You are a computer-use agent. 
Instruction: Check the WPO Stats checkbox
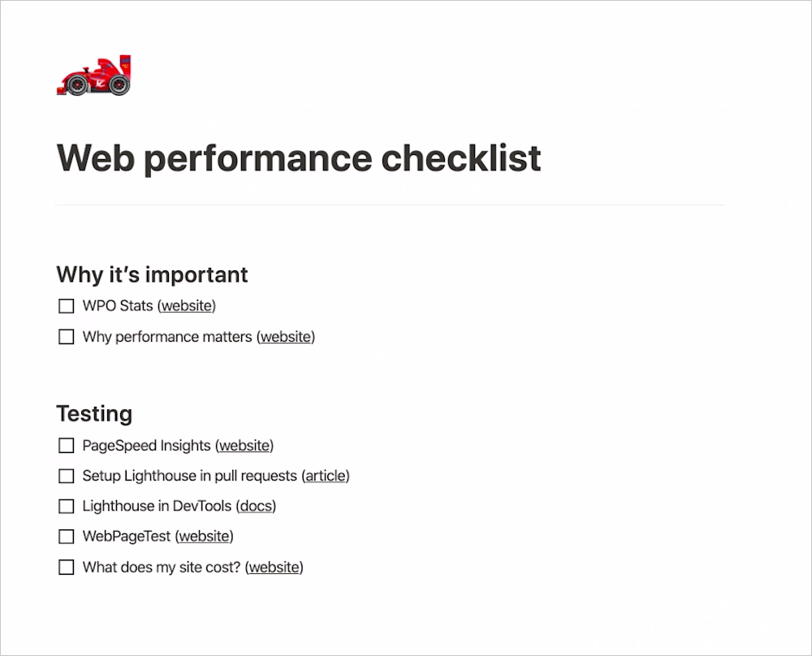[67, 306]
